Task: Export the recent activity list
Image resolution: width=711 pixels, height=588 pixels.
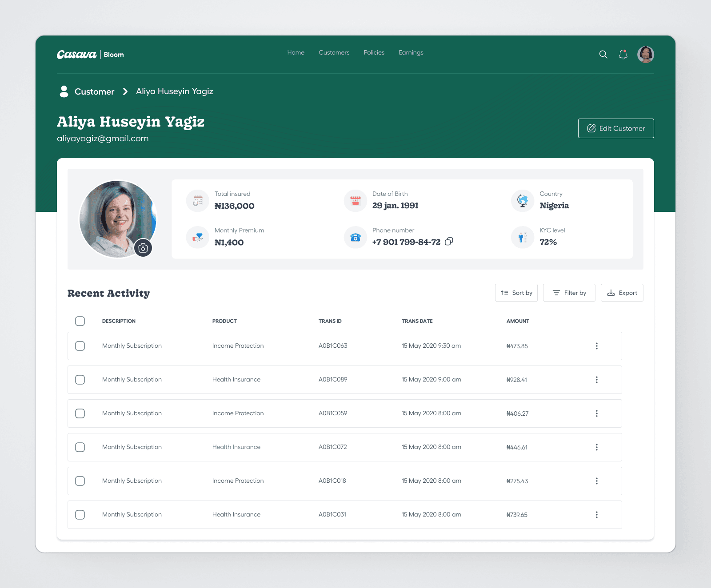Action: (x=622, y=293)
